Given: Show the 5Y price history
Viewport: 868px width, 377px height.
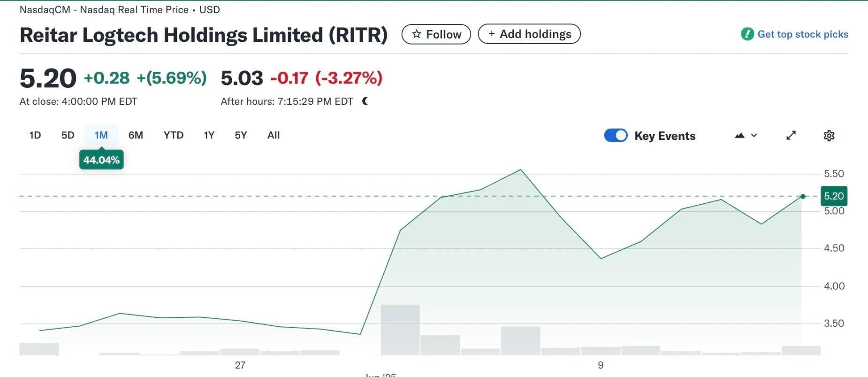Looking at the screenshot, I should coord(241,135).
